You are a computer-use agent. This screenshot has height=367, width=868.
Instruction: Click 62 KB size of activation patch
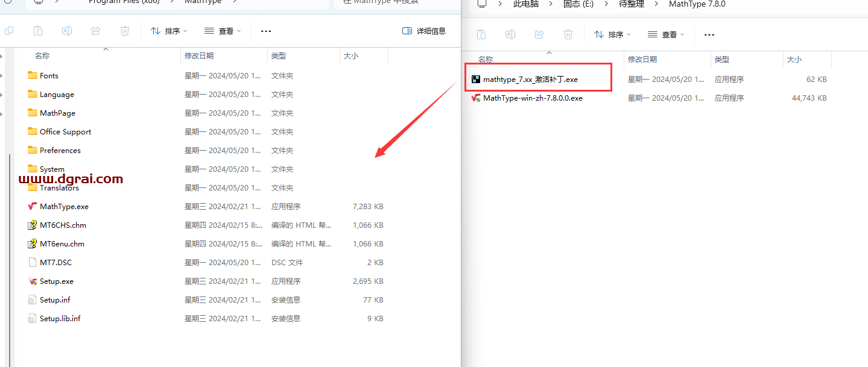(816, 79)
